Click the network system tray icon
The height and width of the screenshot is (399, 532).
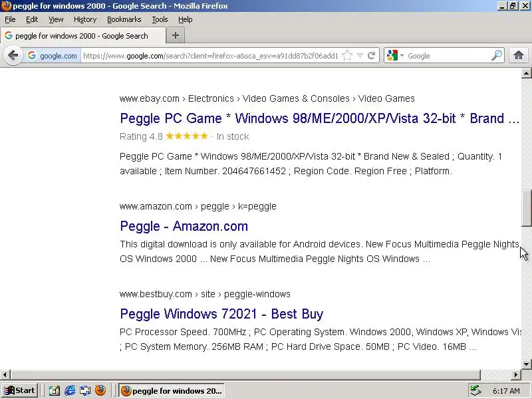476,391
